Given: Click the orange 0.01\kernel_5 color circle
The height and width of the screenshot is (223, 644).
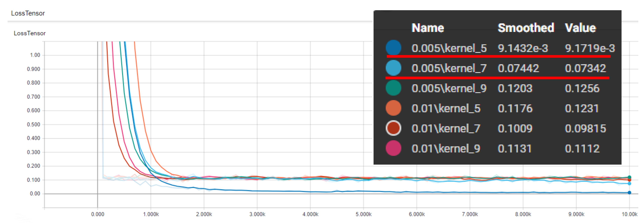Looking at the screenshot, I should pyautogui.click(x=393, y=108).
